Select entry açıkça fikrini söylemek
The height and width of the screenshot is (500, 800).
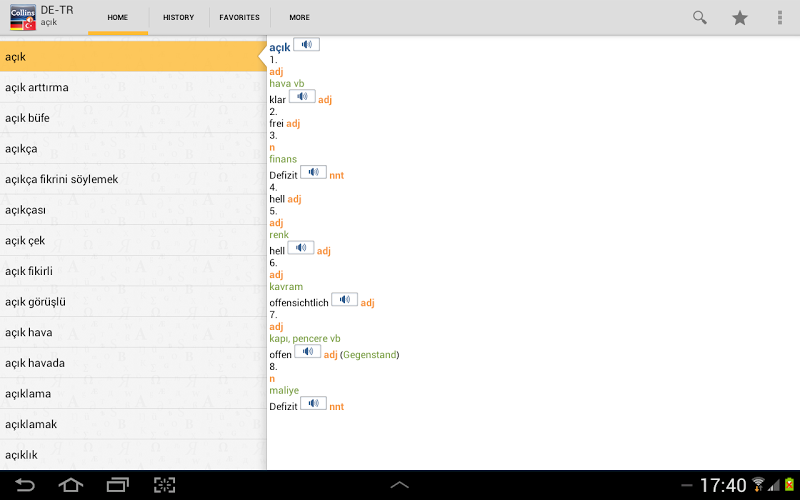pyautogui.click(x=133, y=179)
